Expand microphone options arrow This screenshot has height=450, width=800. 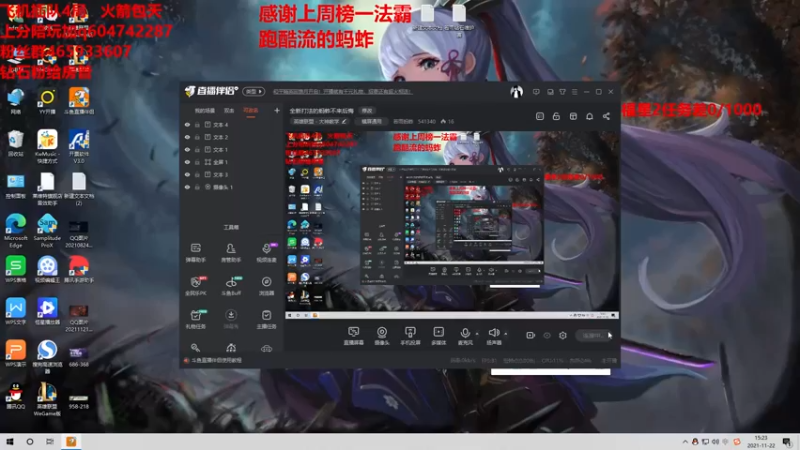477,334
